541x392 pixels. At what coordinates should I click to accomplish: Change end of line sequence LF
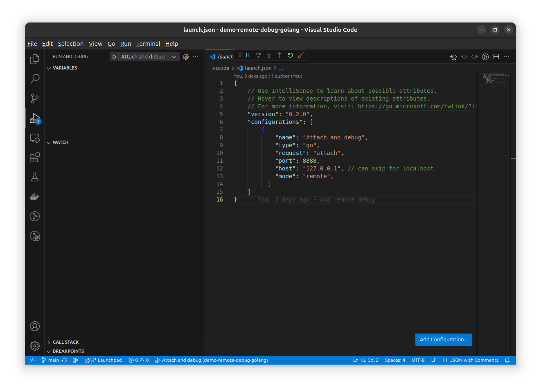click(434, 360)
